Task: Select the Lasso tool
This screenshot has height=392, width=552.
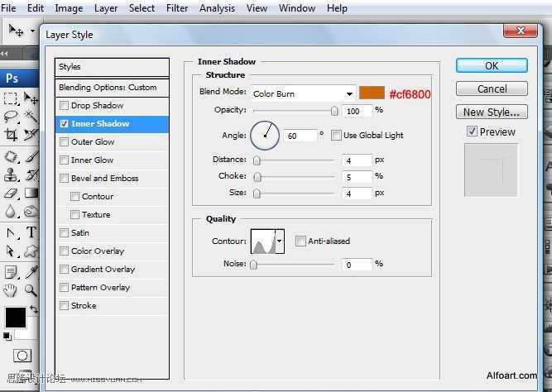Action: [11, 117]
